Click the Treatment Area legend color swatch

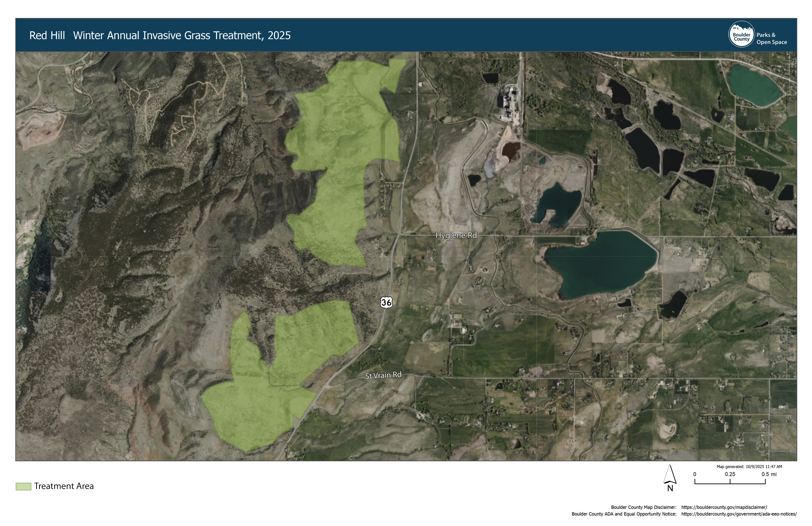pos(23,486)
